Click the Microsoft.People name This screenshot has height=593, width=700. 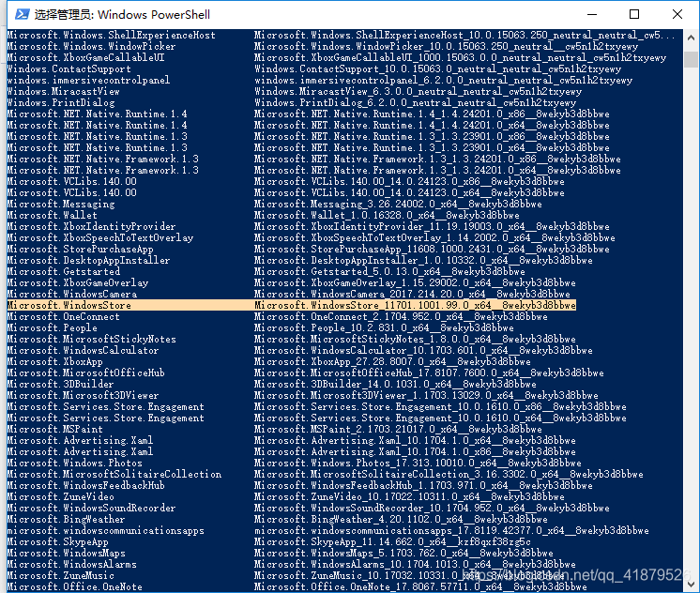point(53,327)
